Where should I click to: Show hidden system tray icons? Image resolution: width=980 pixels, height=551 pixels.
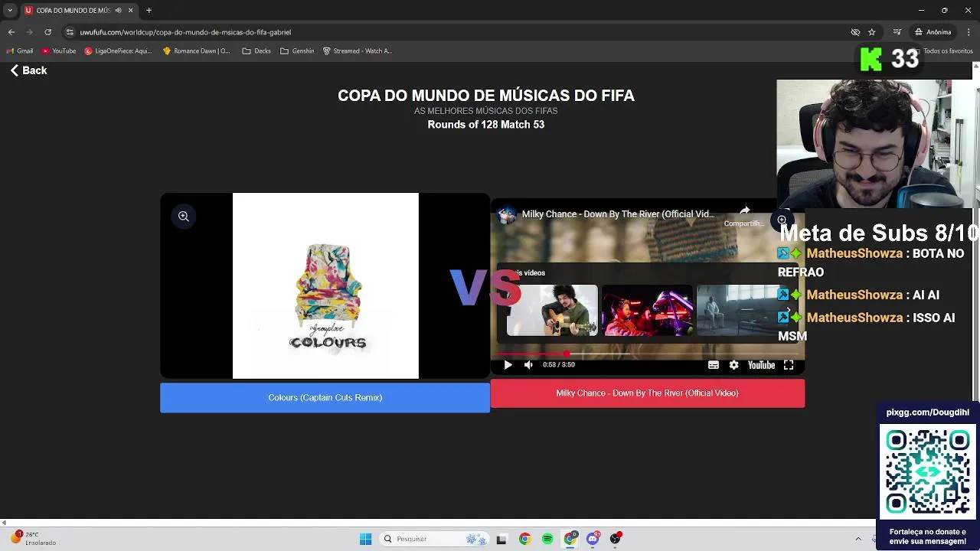(858, 539)
